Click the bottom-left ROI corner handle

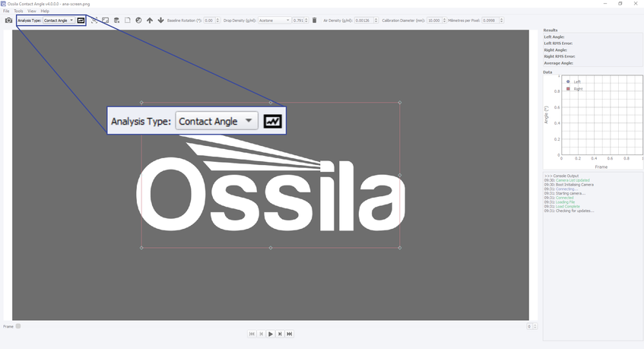point(141,248)
